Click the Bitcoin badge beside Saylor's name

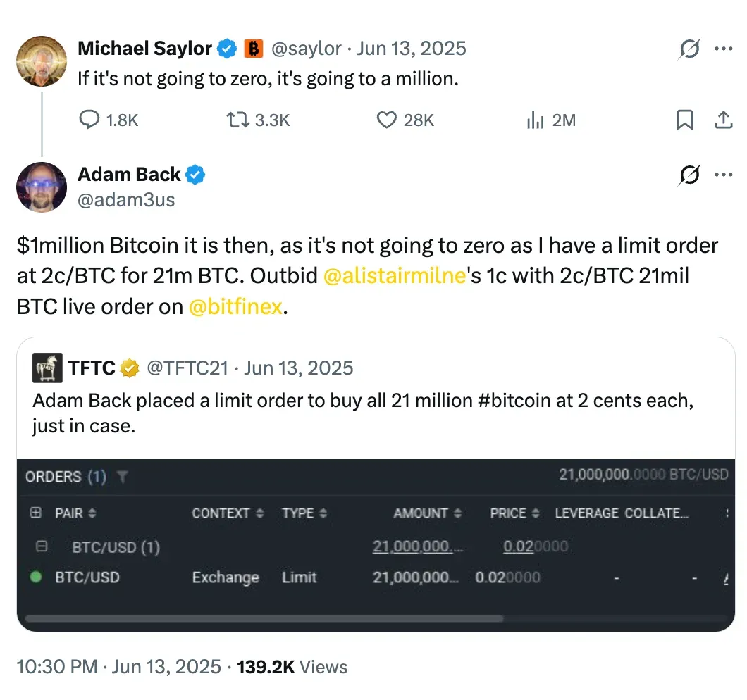point(254,48)
